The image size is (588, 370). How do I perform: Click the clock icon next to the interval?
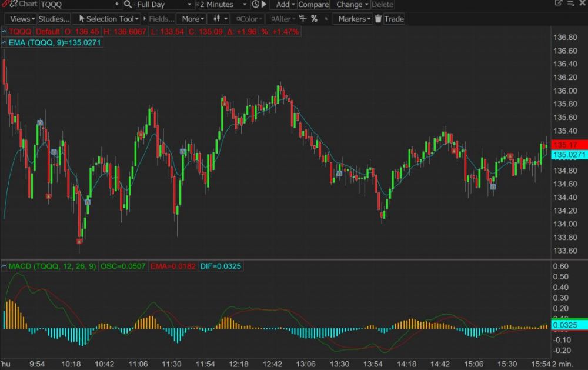[256, 4]
